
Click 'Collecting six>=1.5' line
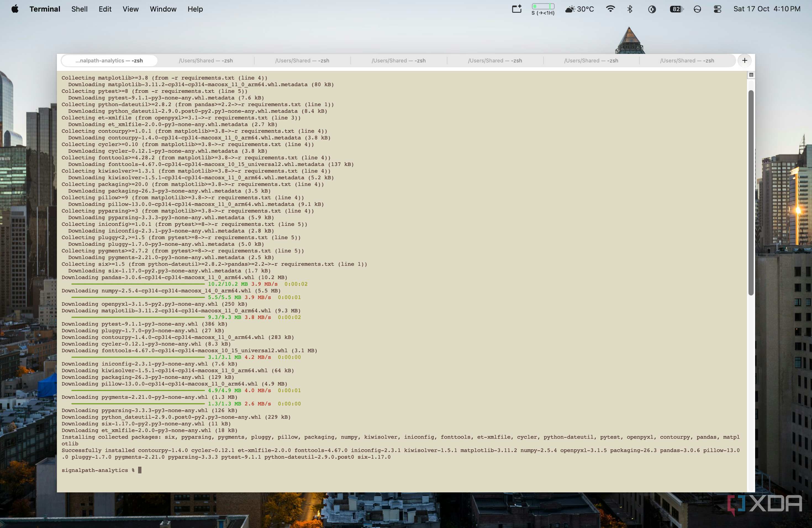point(214,264)
